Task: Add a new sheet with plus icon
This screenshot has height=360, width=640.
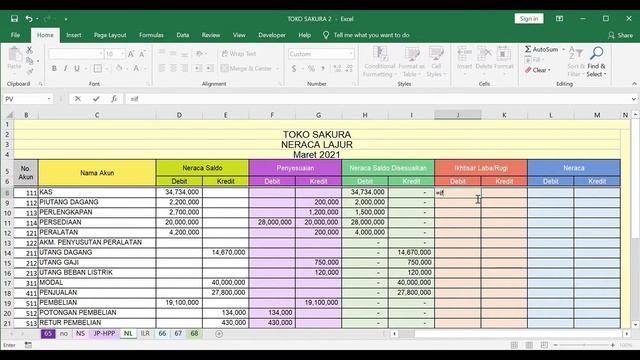Action: click(x=219, y=334)
